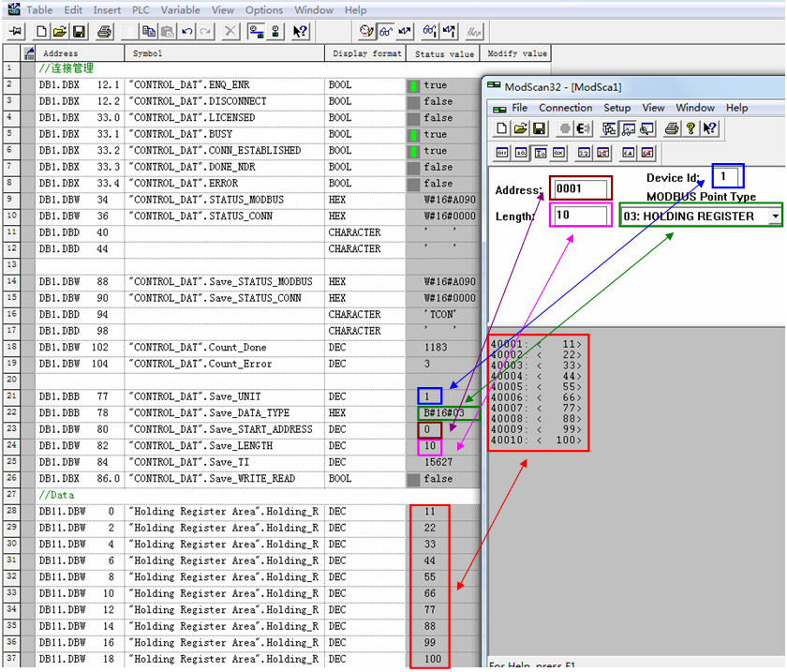This screenshot has height=672, width=787.
Task: Click Save icon in variable table toolbar
Action: 77,32
